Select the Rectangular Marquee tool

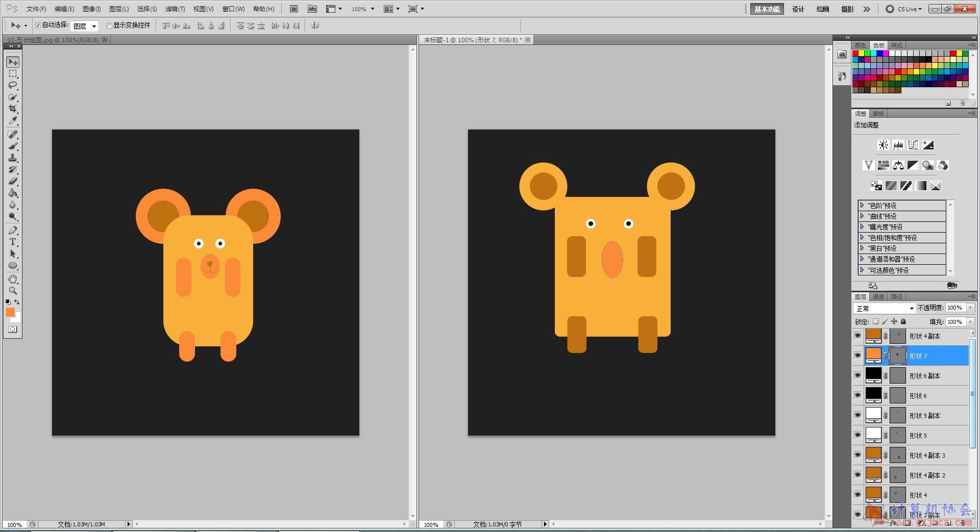click(x=13, y=74)
